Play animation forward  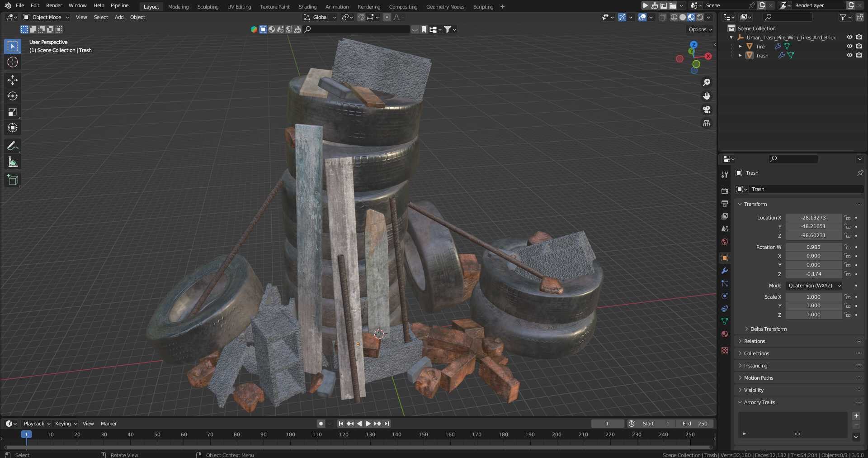[x=368, y=424]
